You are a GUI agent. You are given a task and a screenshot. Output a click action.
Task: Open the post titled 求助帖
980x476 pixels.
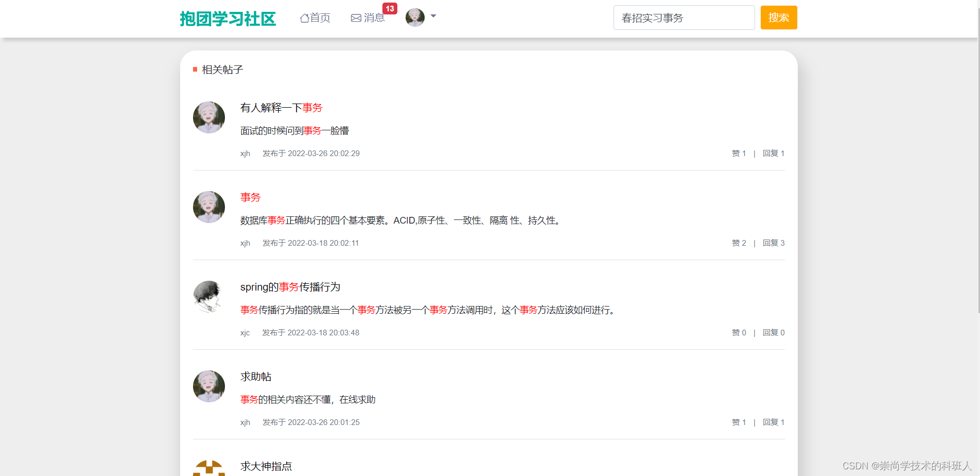coord(256,377)
